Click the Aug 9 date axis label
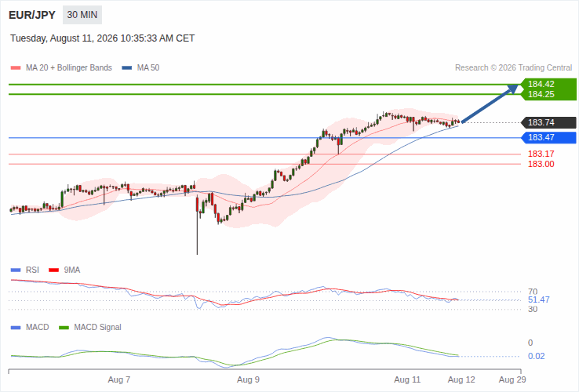This screenshot has width=579, height=392. (248, 379)
